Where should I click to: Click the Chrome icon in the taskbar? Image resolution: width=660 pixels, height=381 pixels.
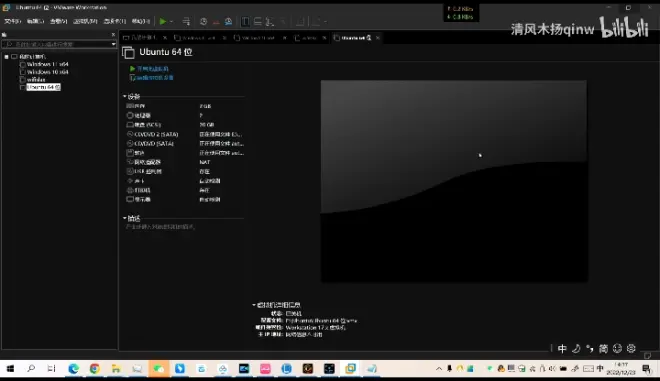pos(95,369)
